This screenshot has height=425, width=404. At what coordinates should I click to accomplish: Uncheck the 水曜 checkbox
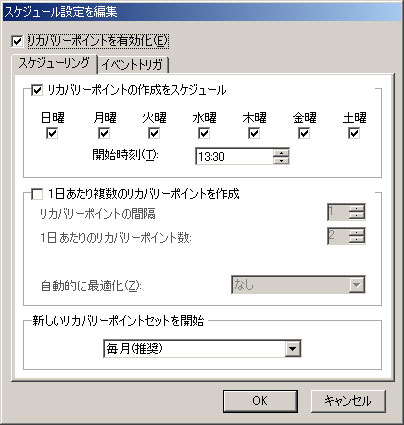204,133
